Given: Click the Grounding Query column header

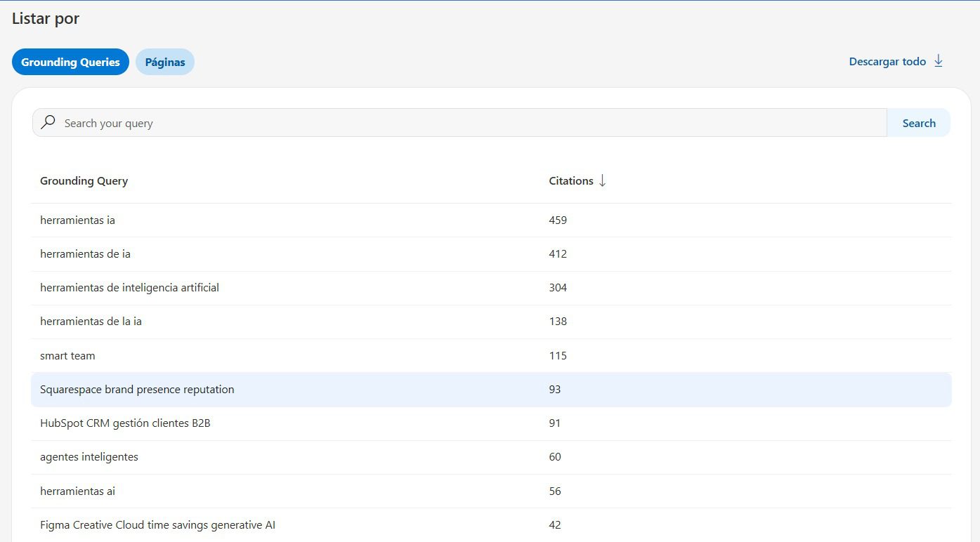Looking at the screenshot, I should 84,181.
